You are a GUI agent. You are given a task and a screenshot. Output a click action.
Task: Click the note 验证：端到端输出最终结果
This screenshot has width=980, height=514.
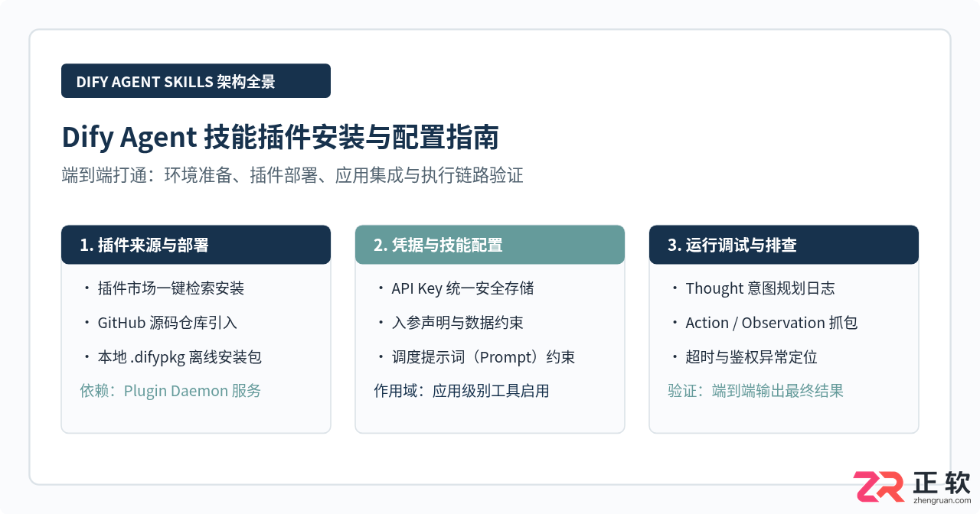coord(756,391)
